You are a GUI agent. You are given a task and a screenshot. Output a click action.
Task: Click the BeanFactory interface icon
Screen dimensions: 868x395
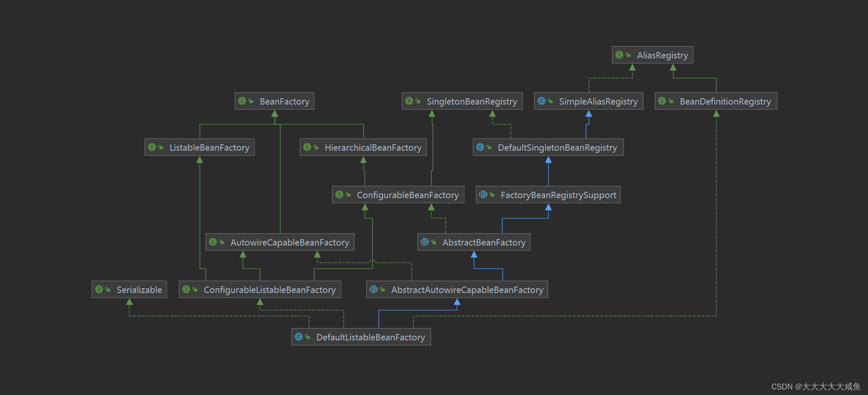coord(242,101)
